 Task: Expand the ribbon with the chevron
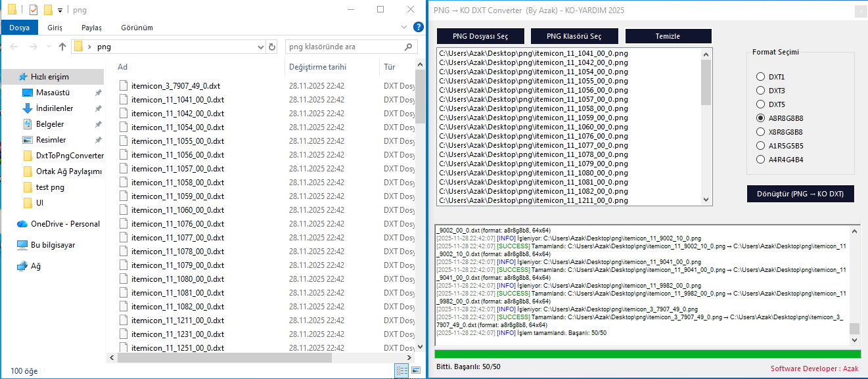pos(405,28)
